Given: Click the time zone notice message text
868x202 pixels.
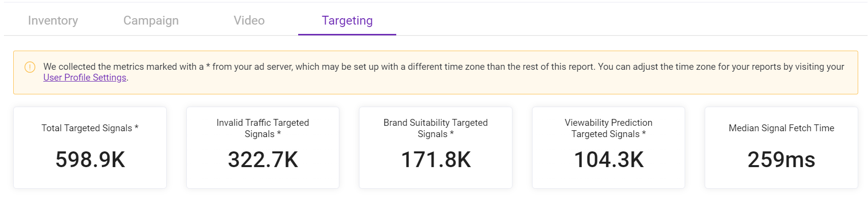Looking at the screenshot, I should (444, 72).
